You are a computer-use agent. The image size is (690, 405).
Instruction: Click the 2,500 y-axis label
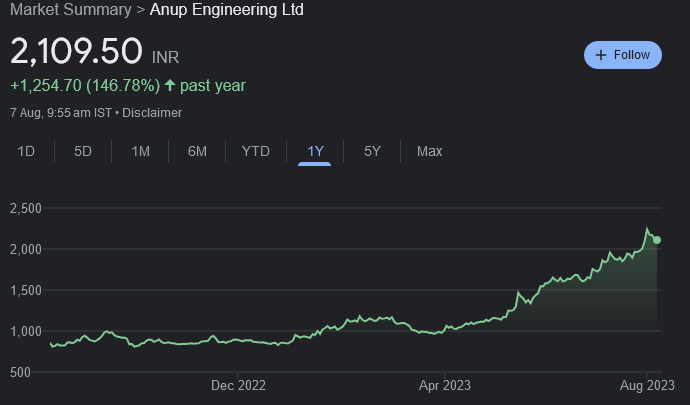pos(25,208)
